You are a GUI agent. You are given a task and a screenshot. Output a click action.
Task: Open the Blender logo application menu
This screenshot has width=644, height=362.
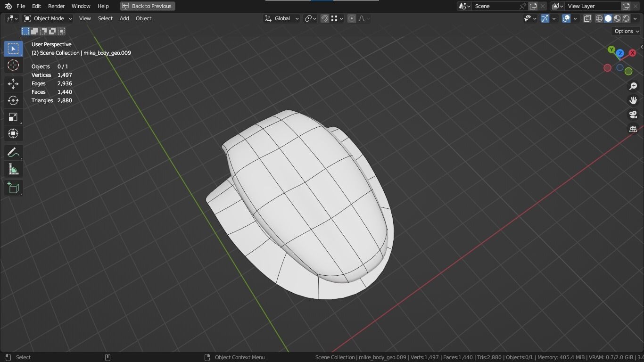pyautogui.click(x=8, y=6)
